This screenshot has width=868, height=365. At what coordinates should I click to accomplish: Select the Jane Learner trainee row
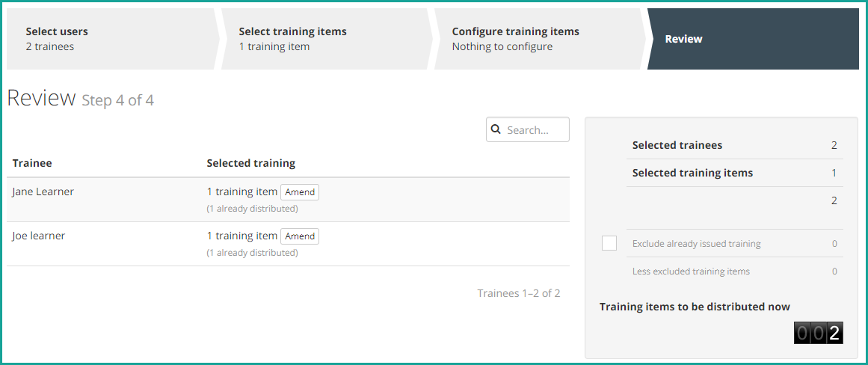point(288,200)
